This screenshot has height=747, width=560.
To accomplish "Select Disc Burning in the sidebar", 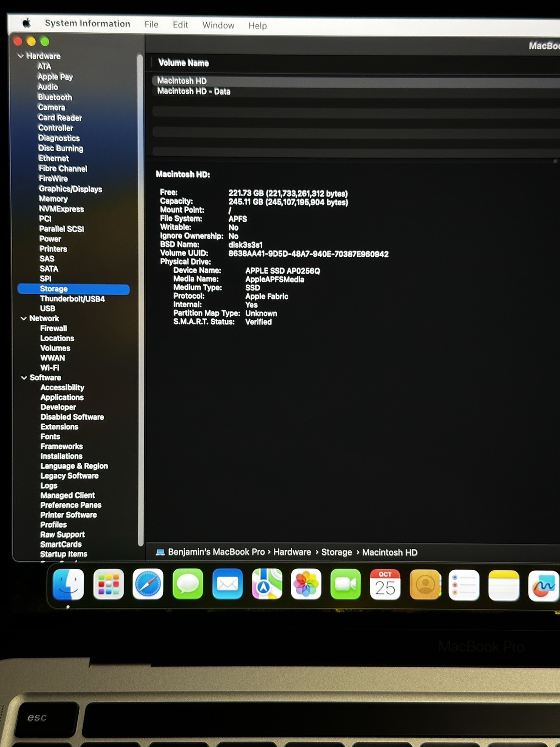I will pyautogui.click(x=61, y=148).
